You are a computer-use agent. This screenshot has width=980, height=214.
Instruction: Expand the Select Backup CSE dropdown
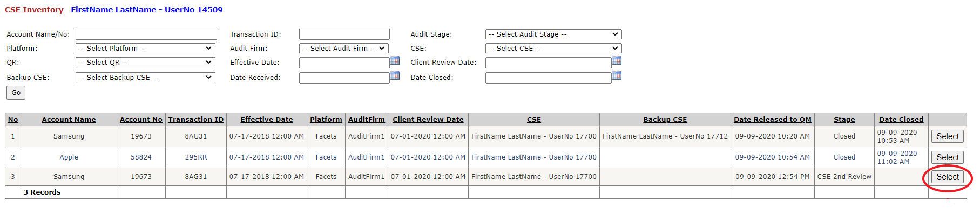pos(145,78)
